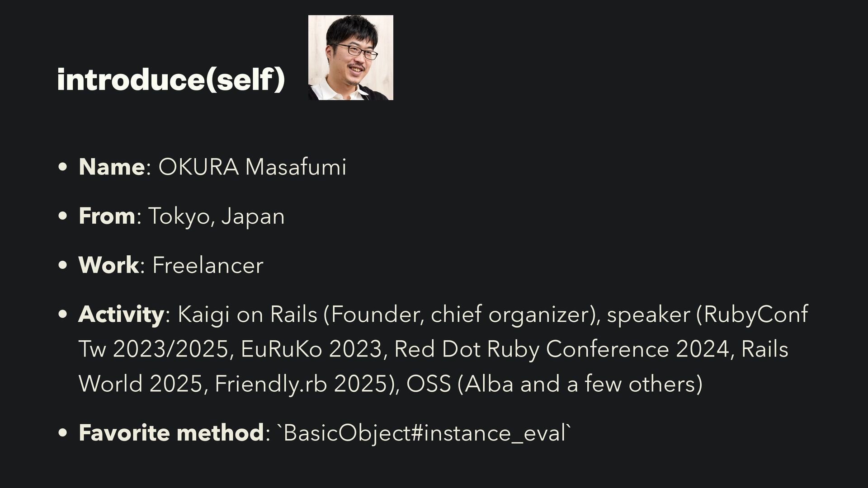
Task: Click 'Red Dot Ruby Conference 2024' text
Action: pos(561,350)
